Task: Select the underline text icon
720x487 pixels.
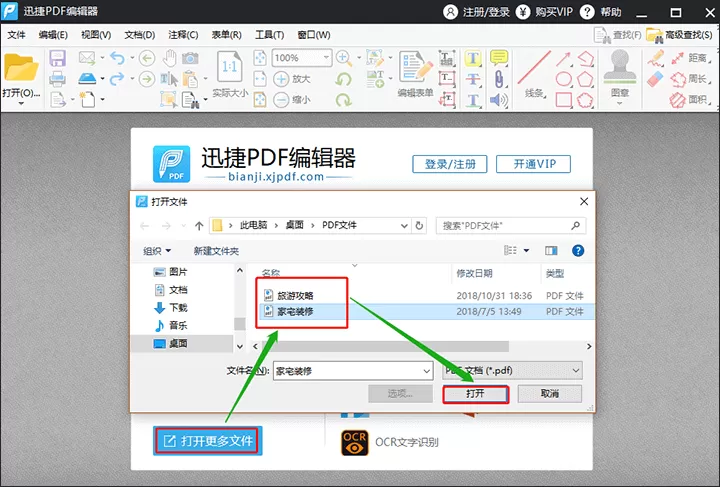Action: point(473,100)
